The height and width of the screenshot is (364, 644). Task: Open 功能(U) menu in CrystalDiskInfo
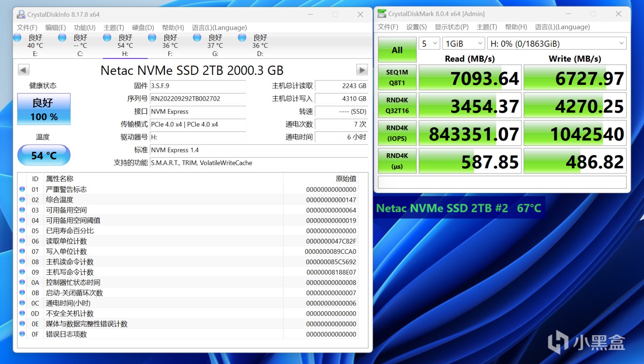[84, 27]
